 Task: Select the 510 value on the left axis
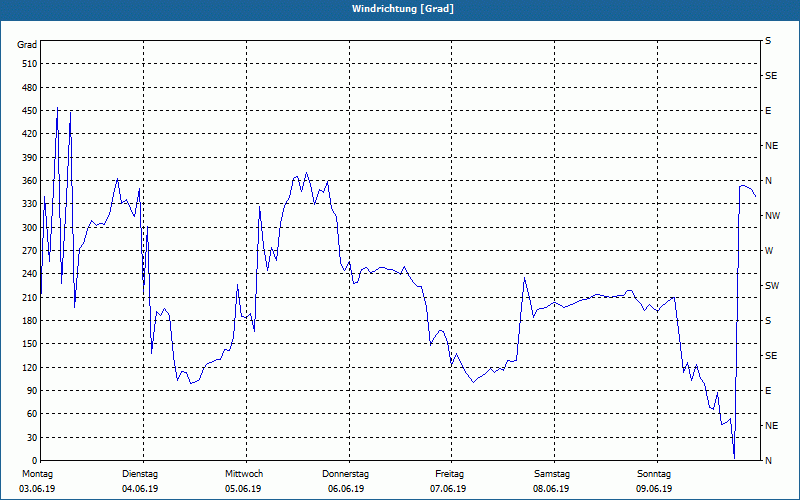tap(27, 64)
